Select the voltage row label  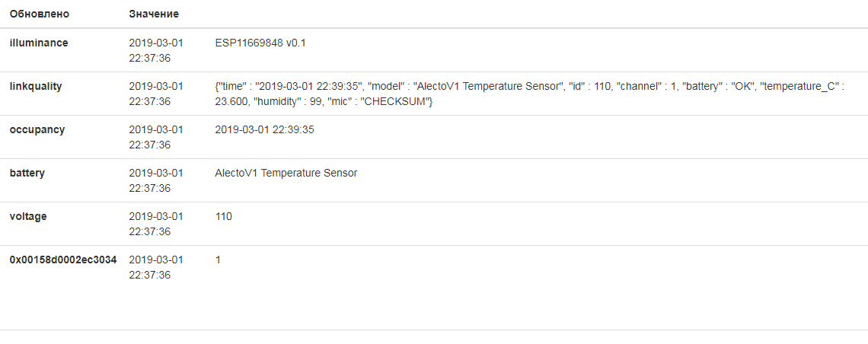click(28, 216)
